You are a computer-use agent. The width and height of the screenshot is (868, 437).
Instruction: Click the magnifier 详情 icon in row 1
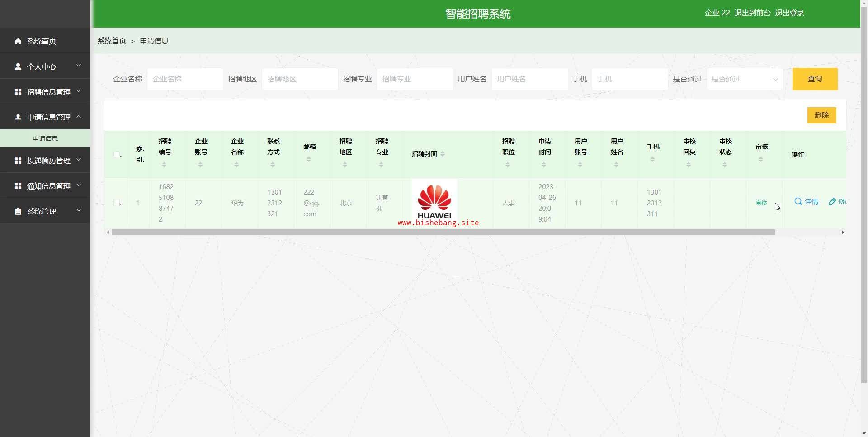tap(798, 202)
